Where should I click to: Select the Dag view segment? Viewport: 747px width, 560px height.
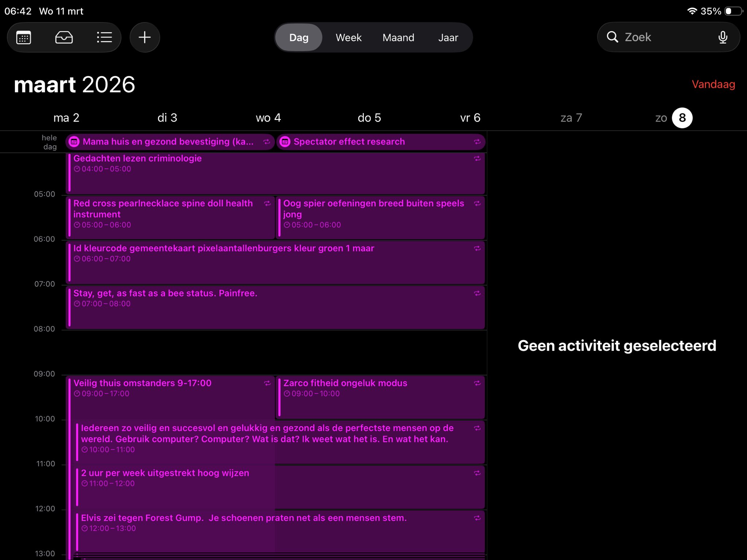(x=299, y=38)
